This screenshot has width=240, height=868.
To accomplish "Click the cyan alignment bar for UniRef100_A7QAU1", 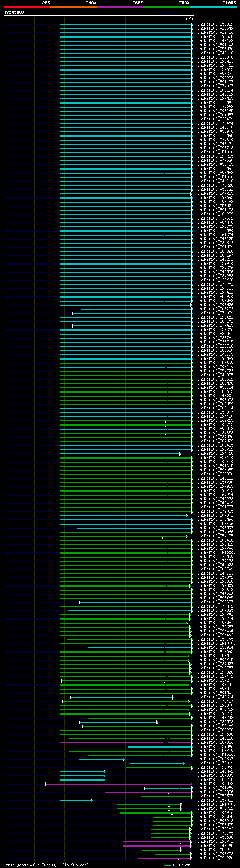I will (157, 763).
